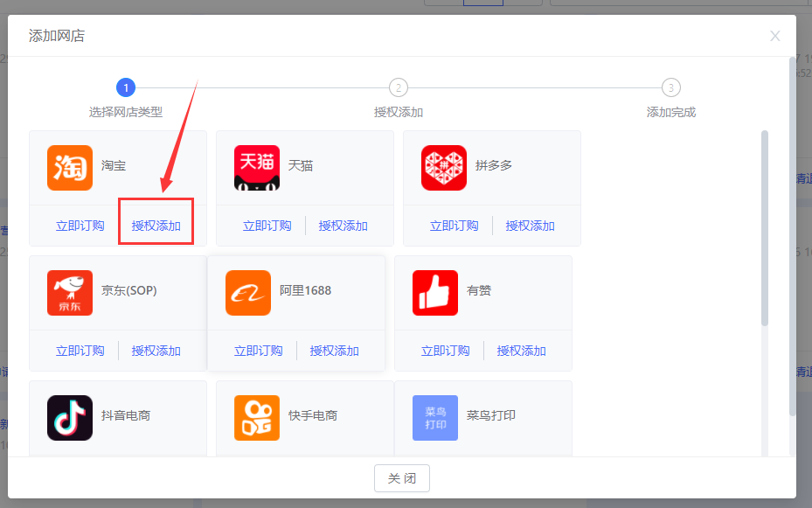
Task: Click the Pinduoduo (拼多多) logo icon
Action: tap(444, 168)
